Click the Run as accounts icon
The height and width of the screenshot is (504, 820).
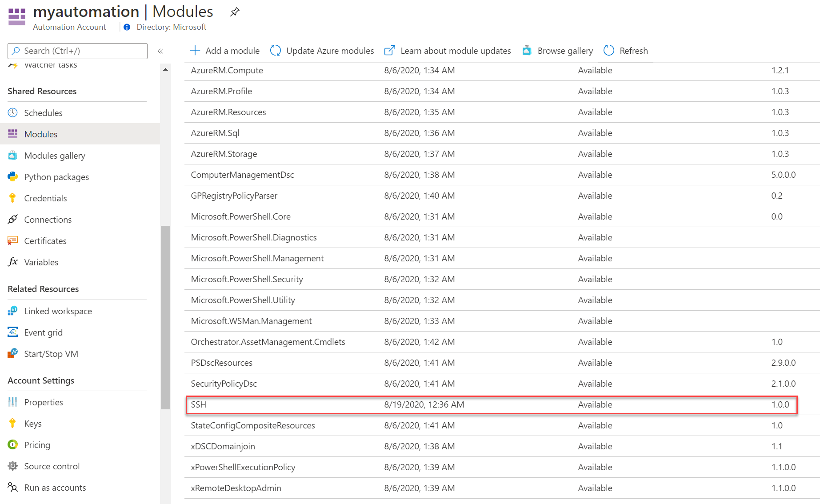tap(13, 487)
